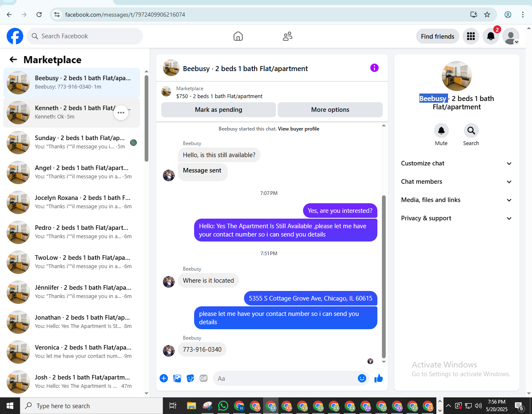The width and height of the screenshot is (532, 414).
Task: Go back with browser back arrow
Action: tap(9, 15)
